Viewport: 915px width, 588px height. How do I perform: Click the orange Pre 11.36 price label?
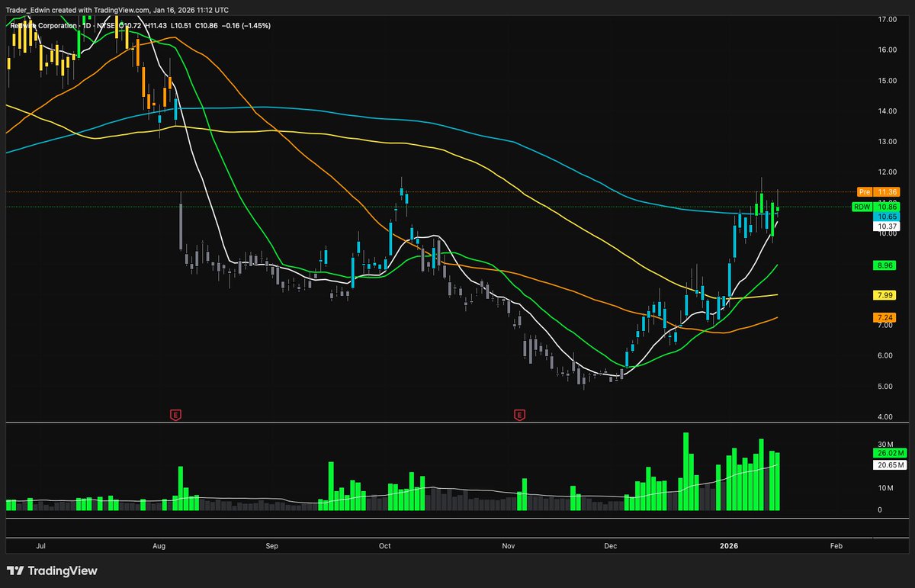click(x=878, y=191)
